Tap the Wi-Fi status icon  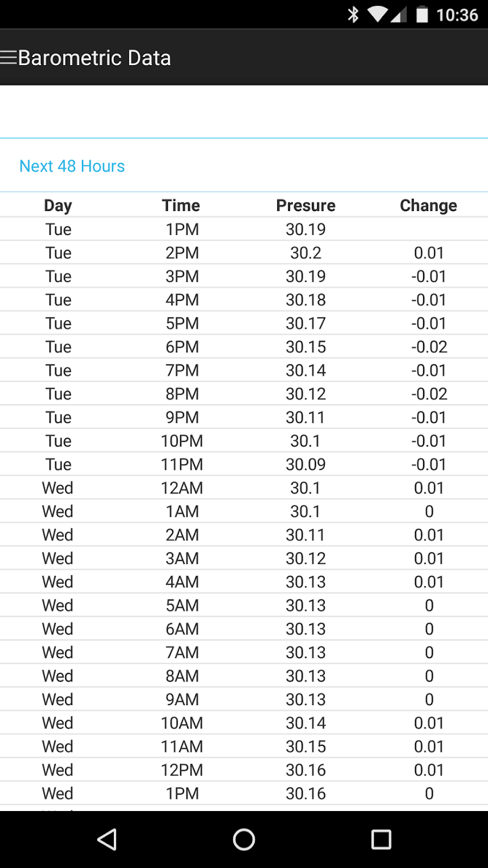click(378, 14)
